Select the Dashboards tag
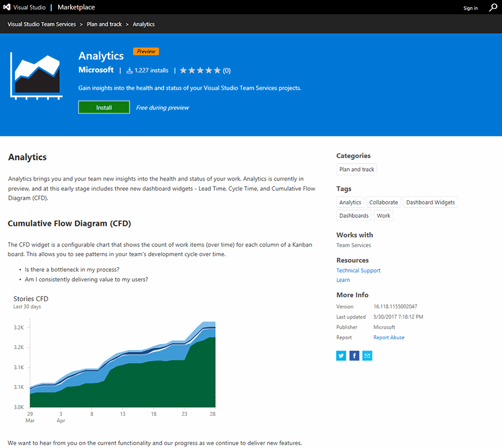The image size is (502, 448). (x=353, y=216)
